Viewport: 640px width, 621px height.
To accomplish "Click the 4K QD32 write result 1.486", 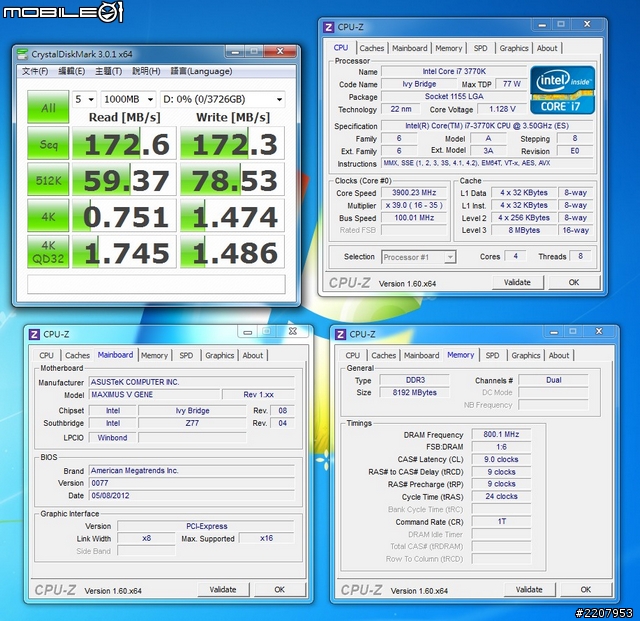I will [232, 252].
